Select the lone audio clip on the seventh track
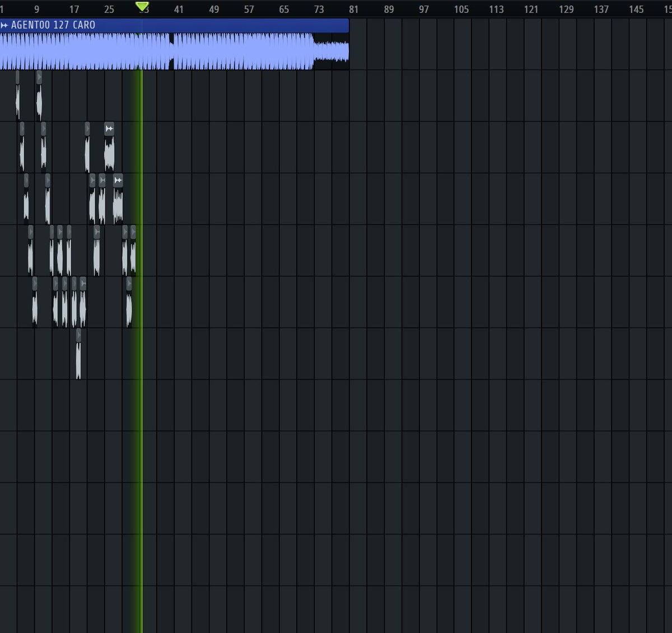The width and height of the screenshot is (672, 633). tap(78, 354)
